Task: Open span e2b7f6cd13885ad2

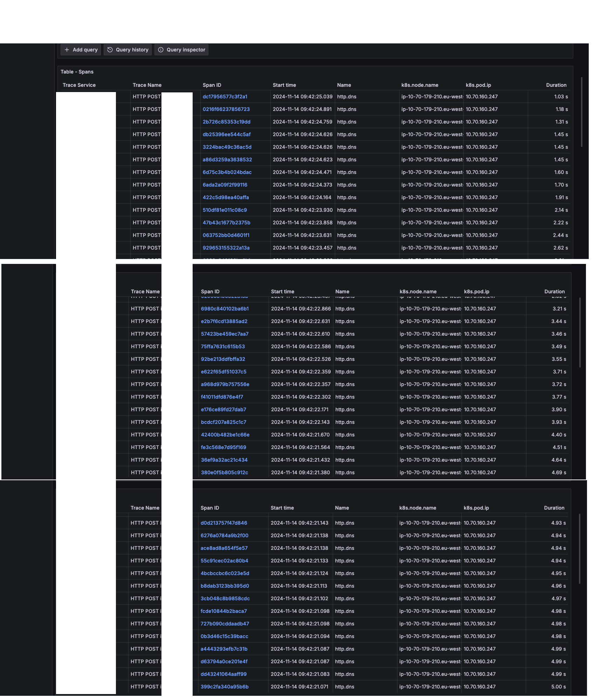Action: [224, 321]
